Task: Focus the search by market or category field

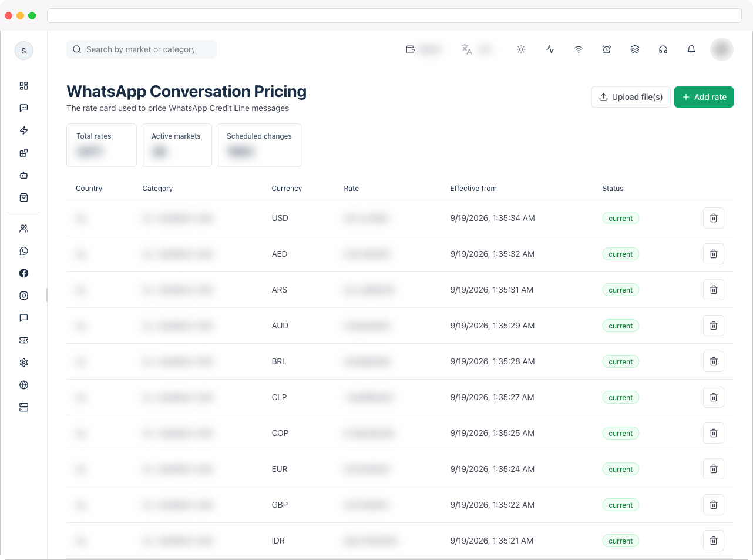Action: click(142, 49)
